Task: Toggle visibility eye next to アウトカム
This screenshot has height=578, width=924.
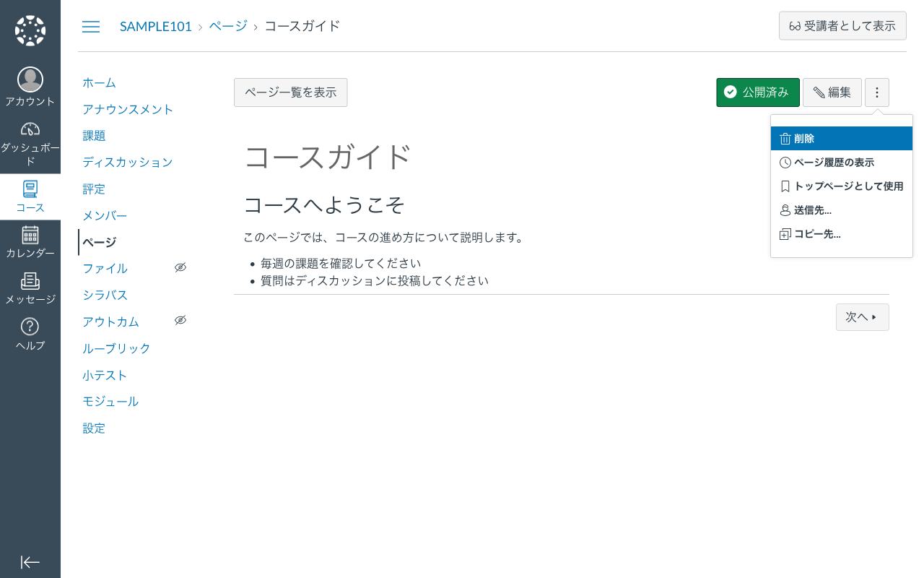Action: pyautogui.click(x=180, y=319)
